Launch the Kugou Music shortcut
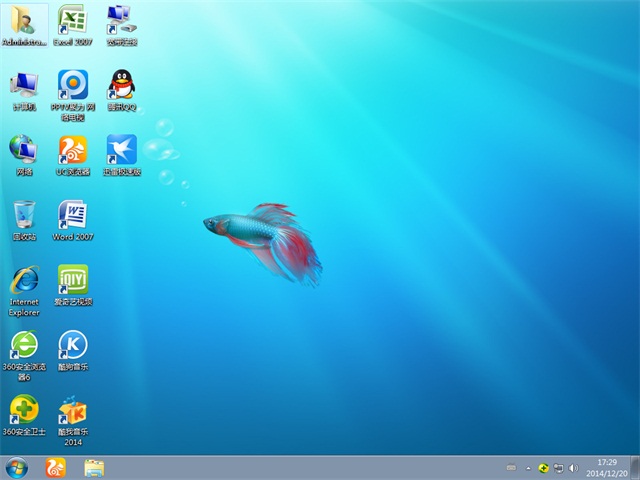The height and width of the screenshot is (480, 640). pos(73,350)
